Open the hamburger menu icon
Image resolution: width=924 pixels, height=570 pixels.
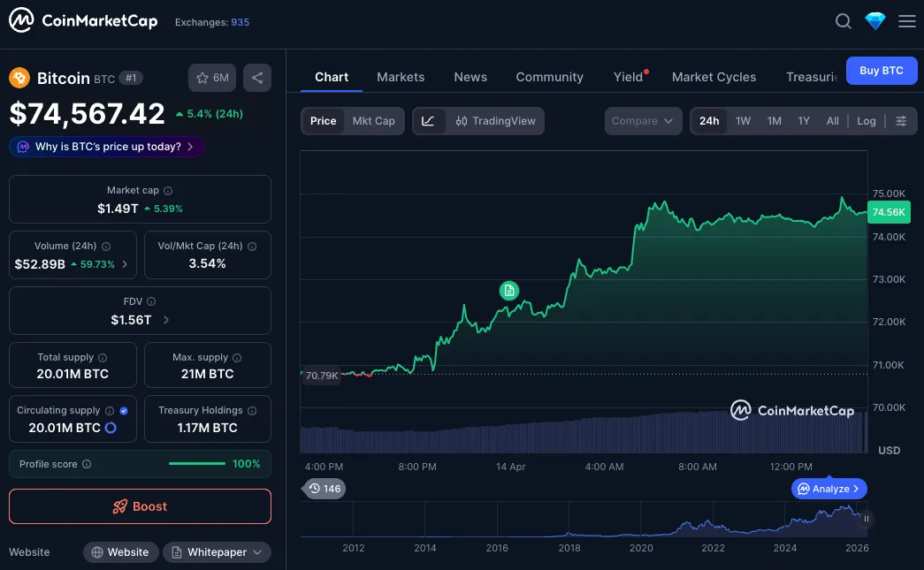click(907, 21)
